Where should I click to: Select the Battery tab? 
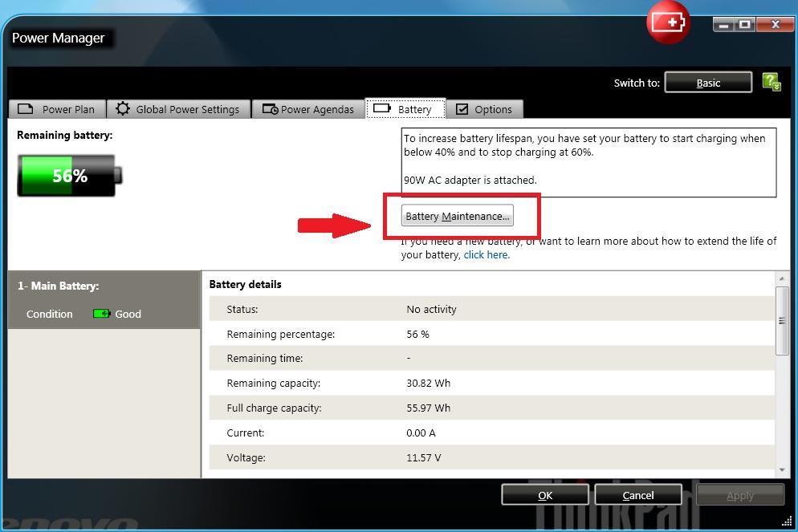click(405, 109)
